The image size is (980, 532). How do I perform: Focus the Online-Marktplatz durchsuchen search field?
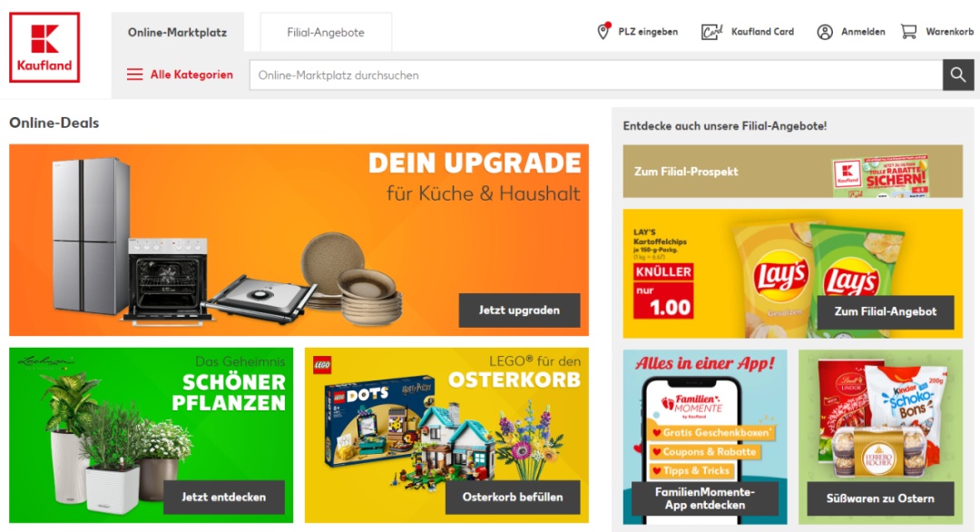click(595, 75)
